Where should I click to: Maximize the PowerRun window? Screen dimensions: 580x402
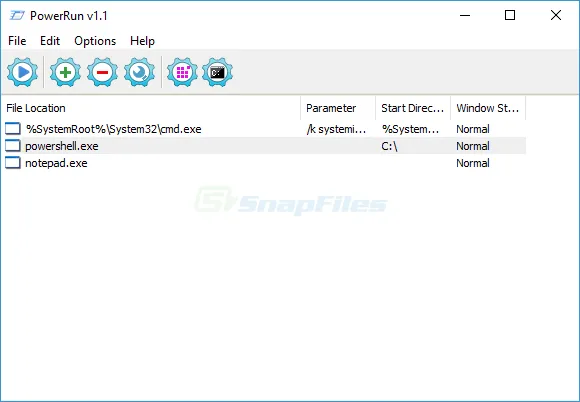510,16
